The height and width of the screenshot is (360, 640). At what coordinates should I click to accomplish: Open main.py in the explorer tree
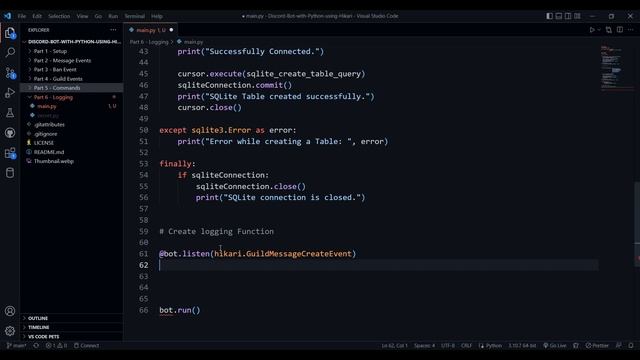[72, 106]
